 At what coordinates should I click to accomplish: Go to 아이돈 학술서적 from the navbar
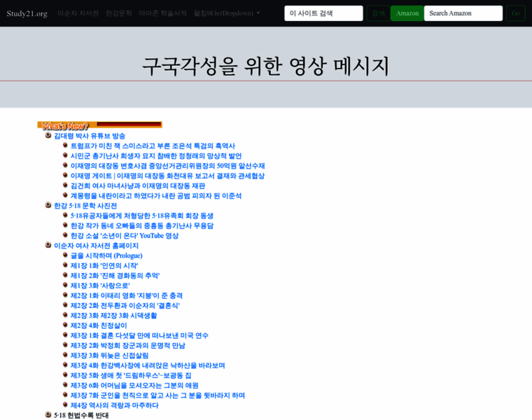point(162,13)
